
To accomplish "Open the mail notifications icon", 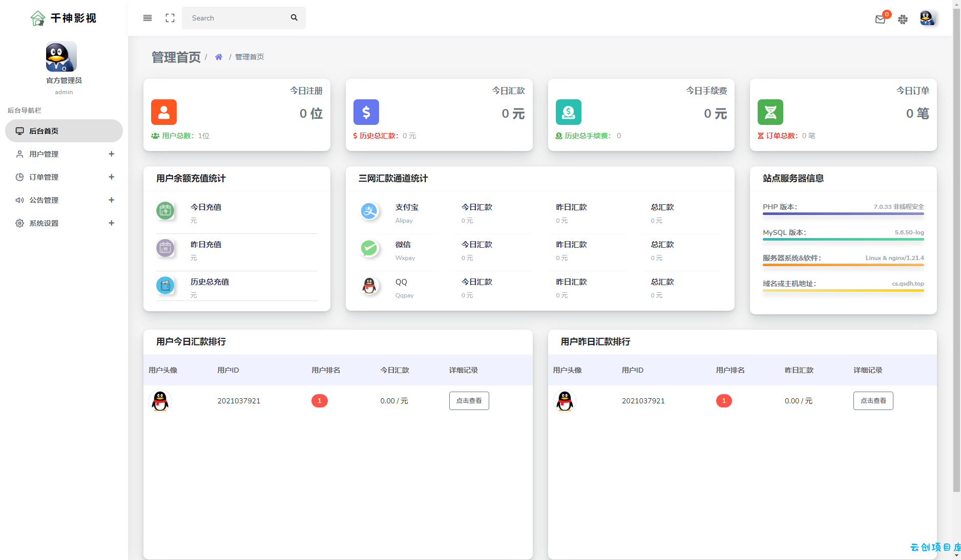I will (x=880, y=19).
